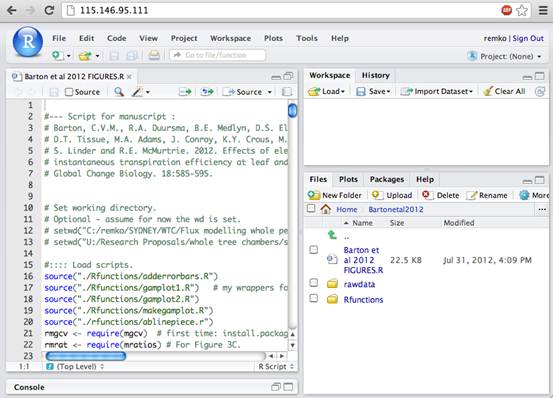Open the Import Dataset dropdown
Viewport: 553px width, 398px height.
[x=436, y=91]
